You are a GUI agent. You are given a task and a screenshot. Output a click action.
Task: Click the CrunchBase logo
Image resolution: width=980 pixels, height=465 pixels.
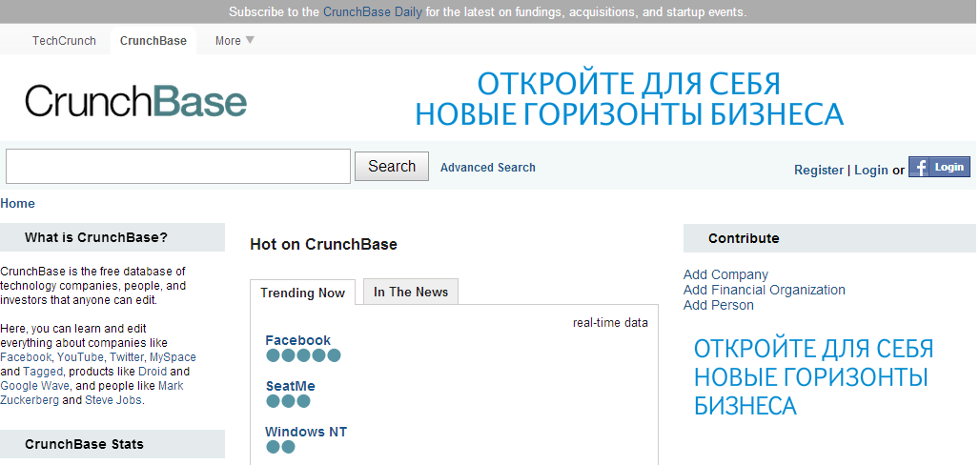pos(135,101)
